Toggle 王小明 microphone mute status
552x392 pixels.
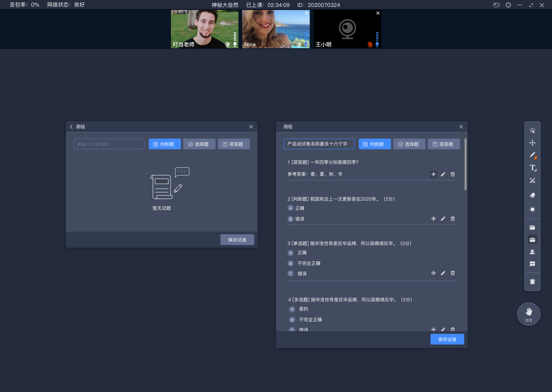[377, 45]
